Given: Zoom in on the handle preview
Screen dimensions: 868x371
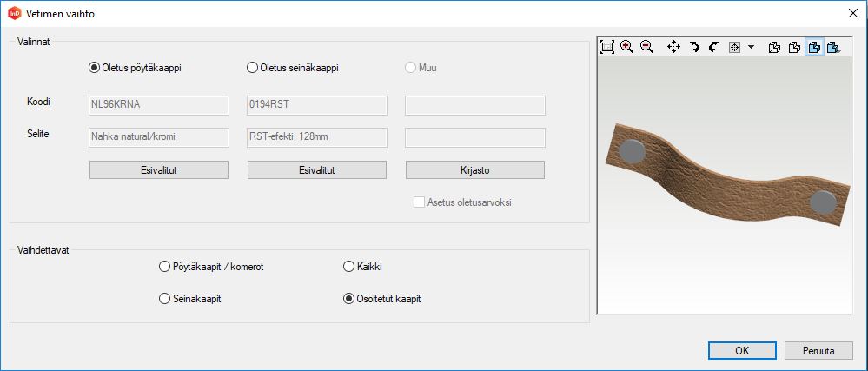Looking at the screenshot, I should click(x=626, y=47).
